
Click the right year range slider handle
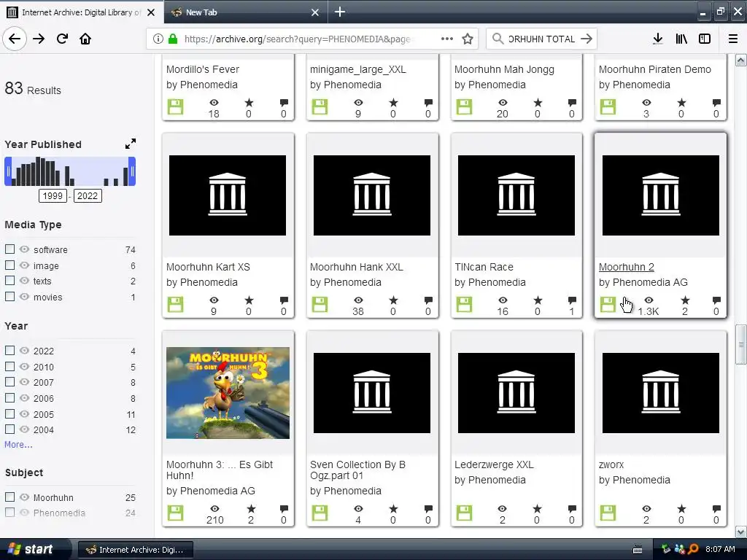(x=132, y=171)
